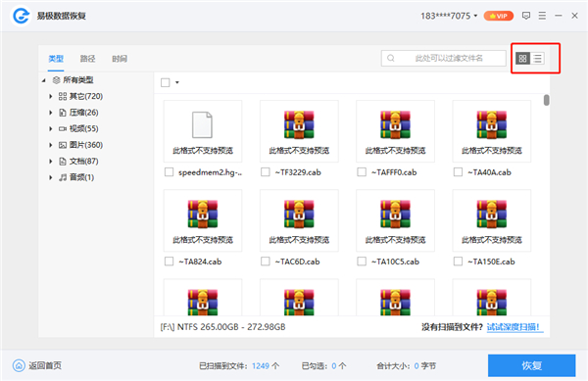Click the 试试深度扫描 link
Viewport: 588px width, 381px height.
point(514,327)
